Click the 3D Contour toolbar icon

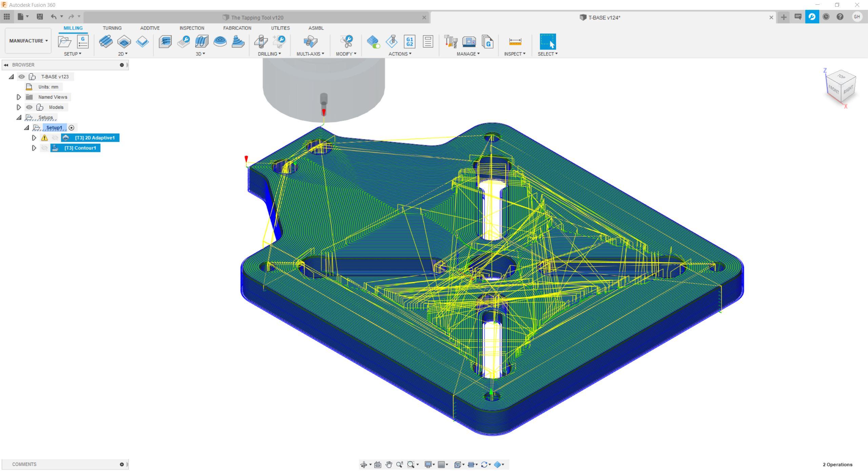click(238, 41)
